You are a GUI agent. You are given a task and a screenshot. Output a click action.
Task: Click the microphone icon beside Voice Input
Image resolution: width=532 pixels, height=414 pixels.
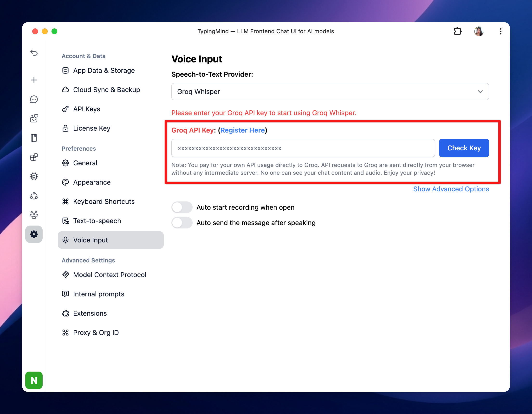[x=65, y=240]
